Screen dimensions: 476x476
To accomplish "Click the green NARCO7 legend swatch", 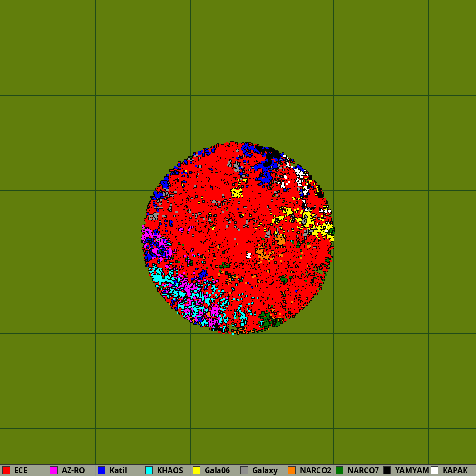I will [339, 470].
